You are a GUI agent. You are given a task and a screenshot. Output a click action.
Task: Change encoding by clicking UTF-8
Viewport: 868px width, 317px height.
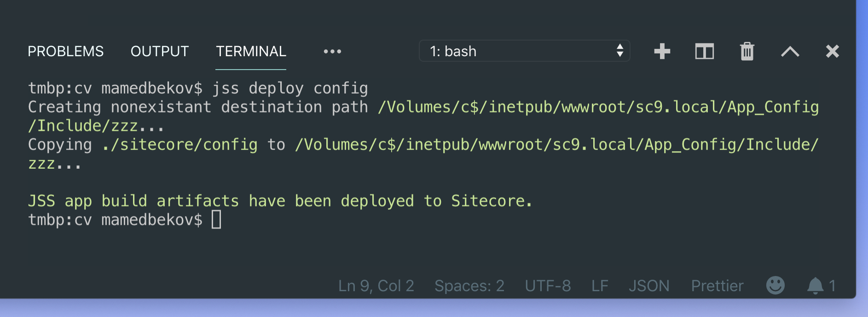[548, 286]
